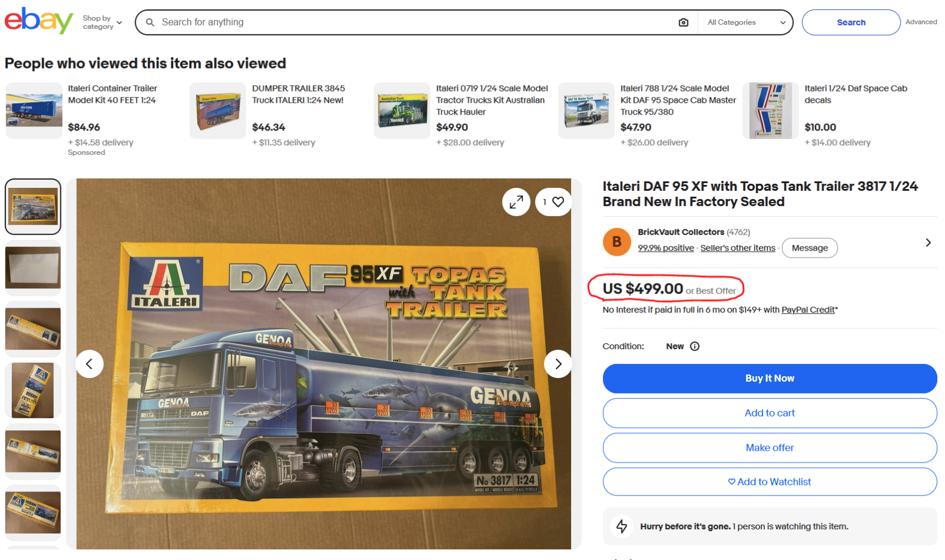The height and width of the screenshot is (560, 945).
Task: Expand seller details chevron
Action: point(928,242)
